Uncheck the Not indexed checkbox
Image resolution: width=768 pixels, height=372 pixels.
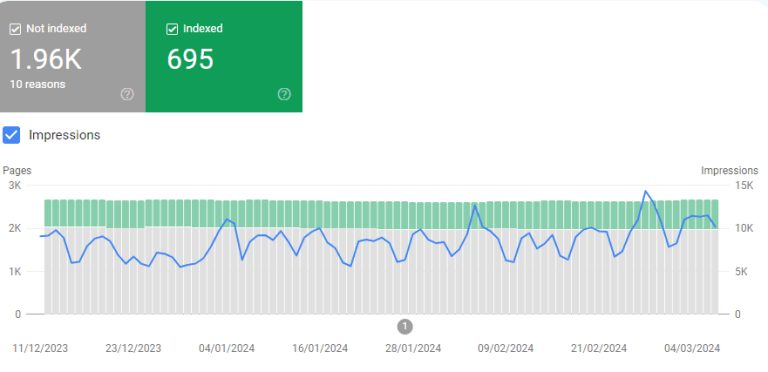pos(16,29)
